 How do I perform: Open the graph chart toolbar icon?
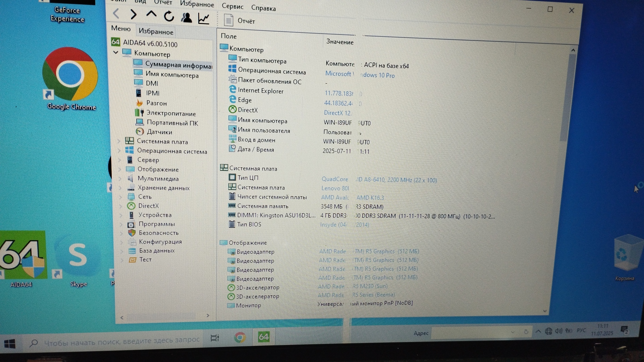204,18
